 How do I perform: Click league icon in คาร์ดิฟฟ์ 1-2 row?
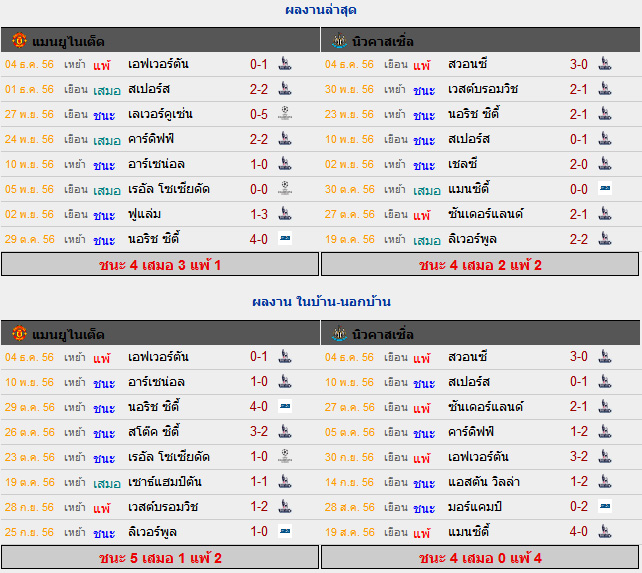coord(605,431)
